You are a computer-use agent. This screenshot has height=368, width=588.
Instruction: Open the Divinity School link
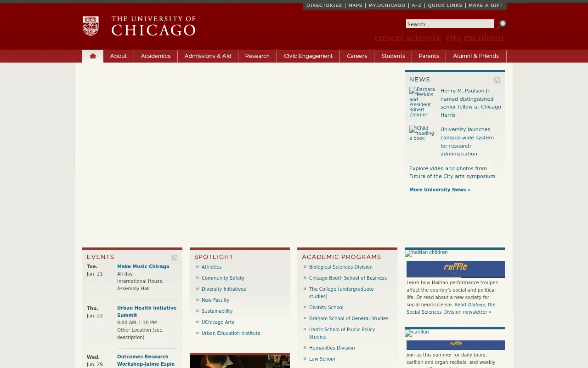coord(326,308)
